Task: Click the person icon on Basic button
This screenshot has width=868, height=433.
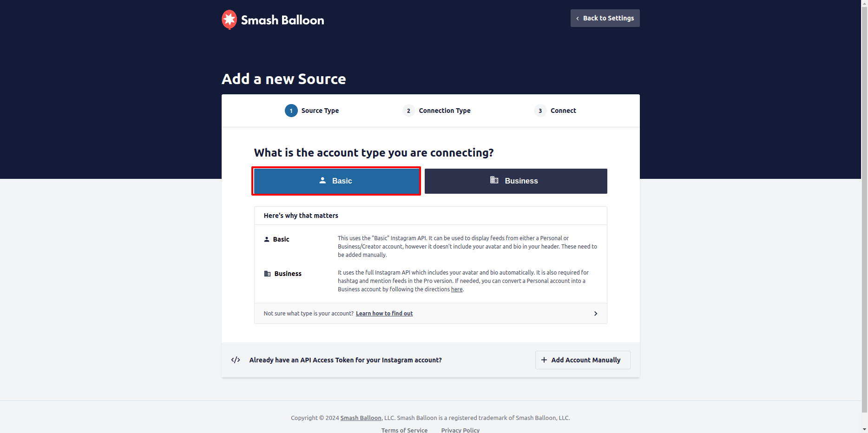Action: click(x=322, y=180)
